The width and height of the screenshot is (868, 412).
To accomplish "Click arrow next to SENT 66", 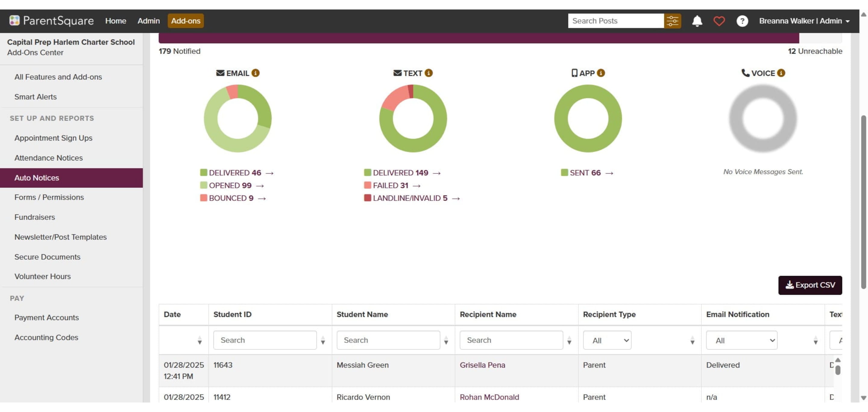I will click(x=609, y=173).
